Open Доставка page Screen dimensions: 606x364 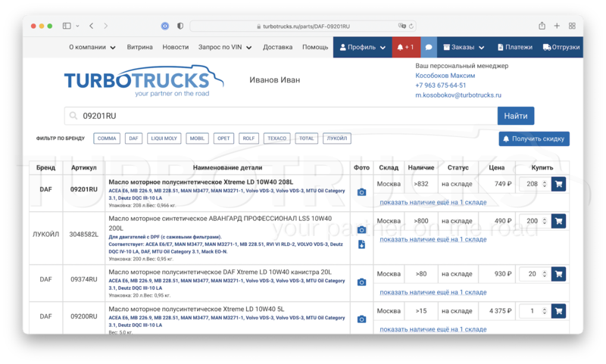pyautogui.click(x=277, y=47)
